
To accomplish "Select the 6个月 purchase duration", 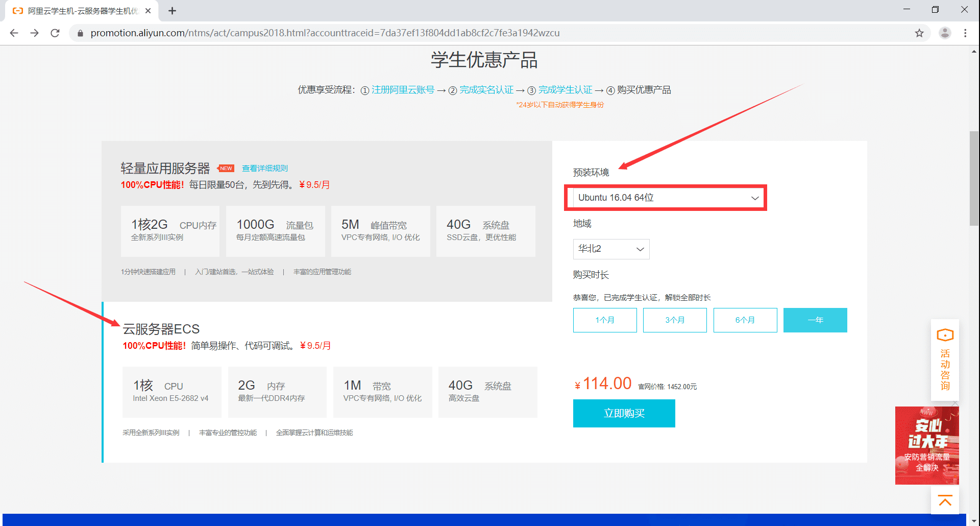I will [745, 320].
